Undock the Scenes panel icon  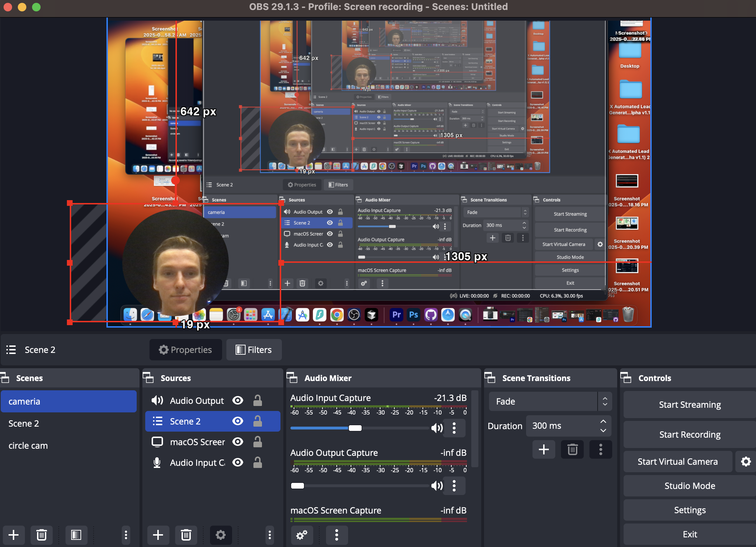pyautogui.click(x=5, y=378)
